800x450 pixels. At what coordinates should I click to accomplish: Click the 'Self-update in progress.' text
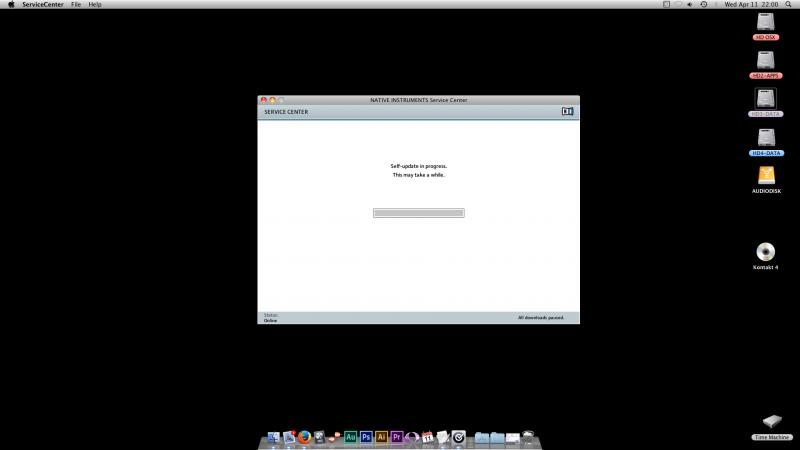coord(418,166)
